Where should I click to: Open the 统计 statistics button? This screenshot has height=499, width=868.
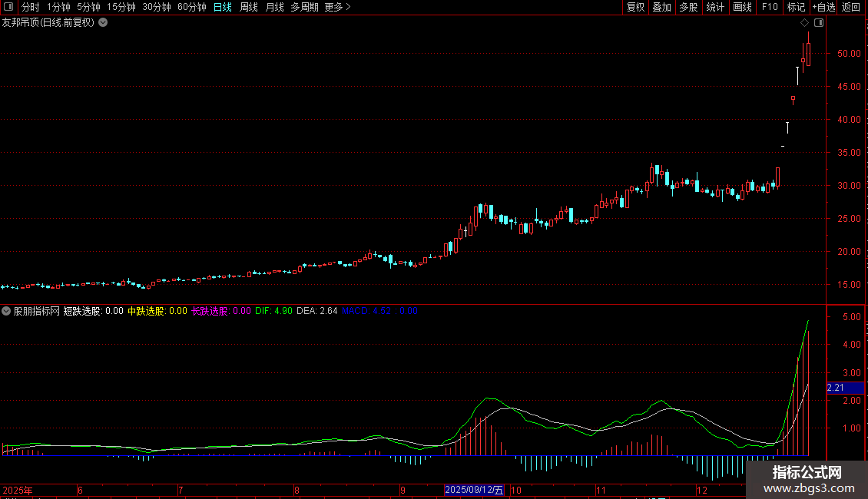click(715, 7)
